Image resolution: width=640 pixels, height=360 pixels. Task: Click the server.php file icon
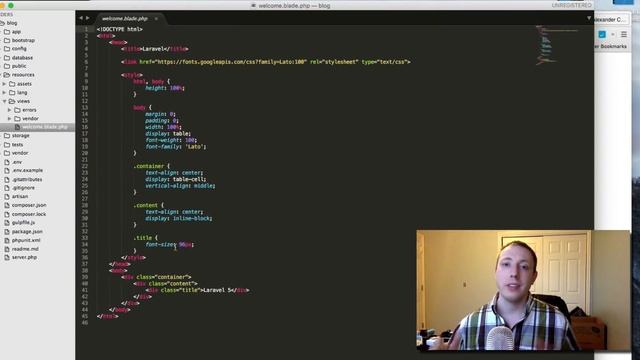coord(7,258)
